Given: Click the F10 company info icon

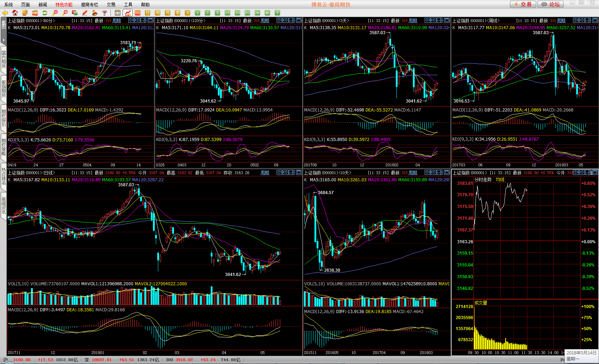Looking at the screenshot, I should tap(35, 13).
